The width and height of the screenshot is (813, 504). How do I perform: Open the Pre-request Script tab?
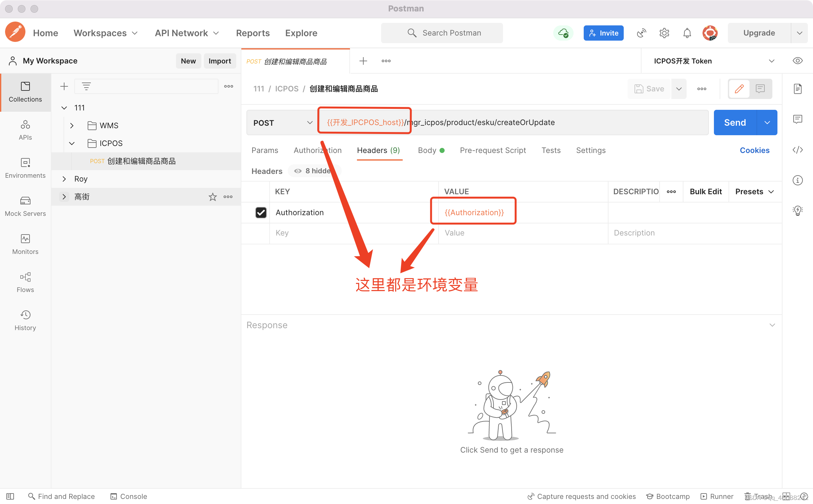tap(493, 150)
